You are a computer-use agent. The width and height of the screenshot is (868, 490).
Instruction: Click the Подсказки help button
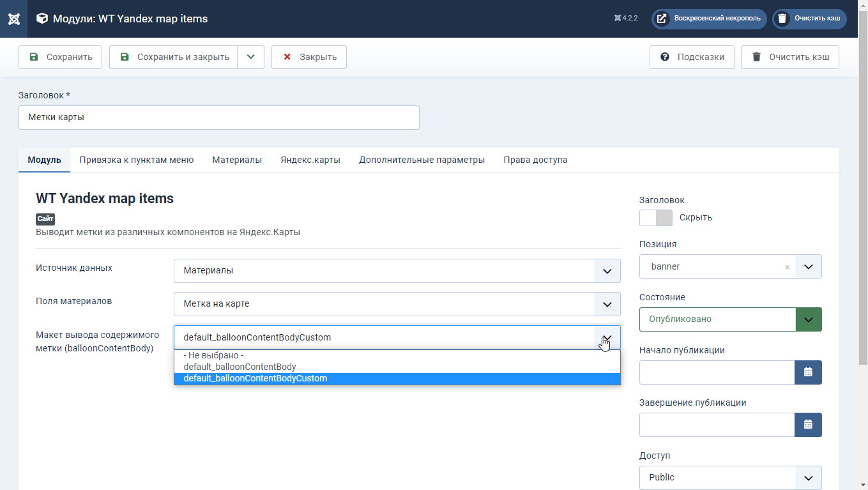pos(692,57)
